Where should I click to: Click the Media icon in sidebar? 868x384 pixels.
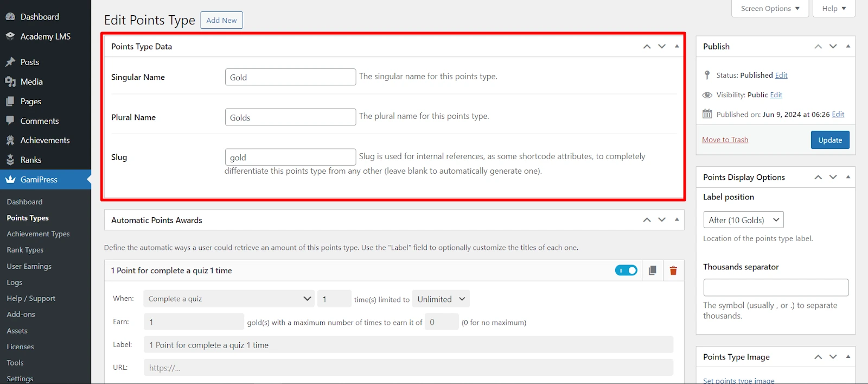pos(10,81)
